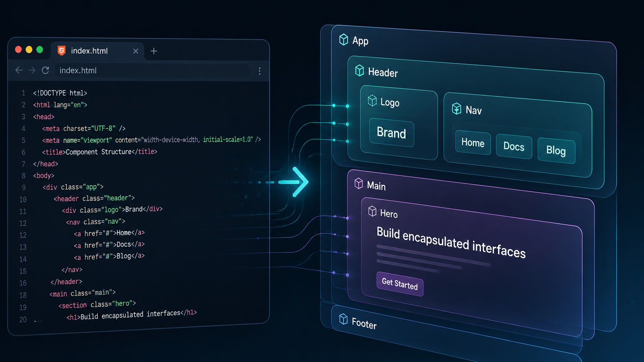Click the div class="logo" Brand line

tap(112, 209)
